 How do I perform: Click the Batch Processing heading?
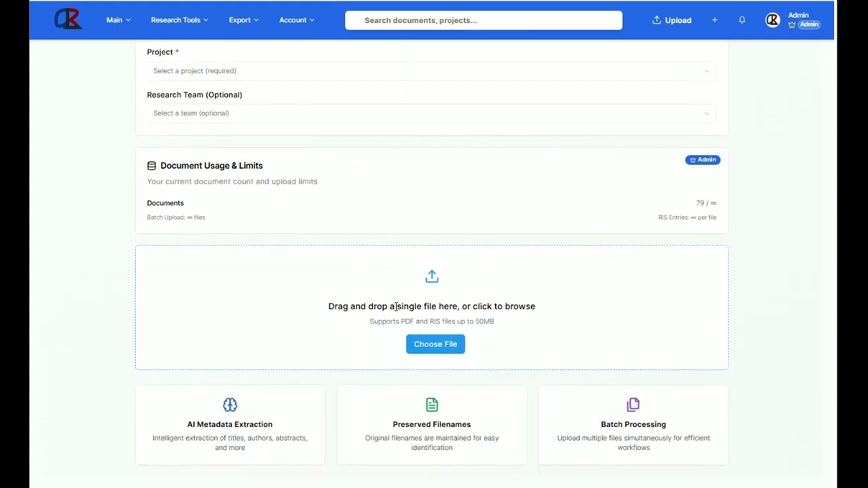point(633,424)
